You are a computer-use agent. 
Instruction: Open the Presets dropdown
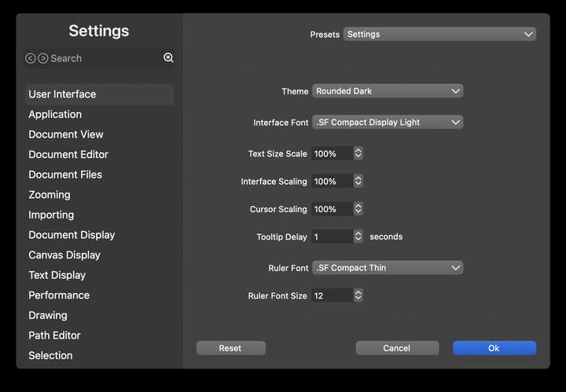click(439, 35)
